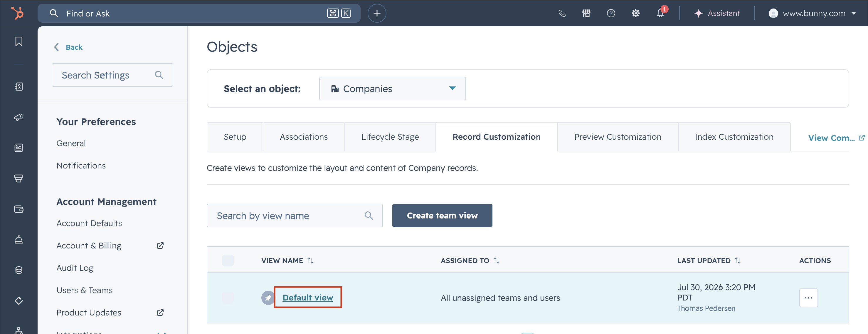Switch to the Associations tab

click(304, 137)
